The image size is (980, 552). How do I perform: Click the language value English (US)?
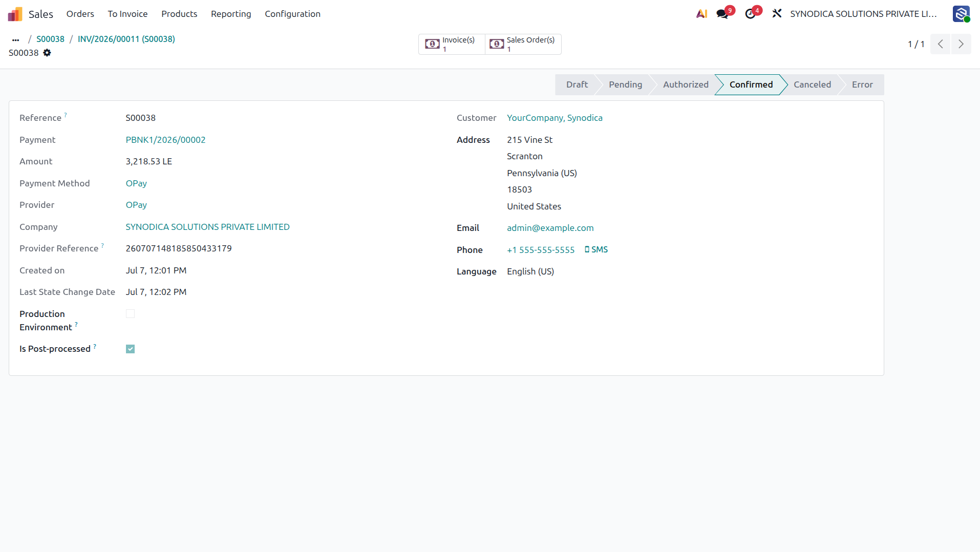tap(530, 271)
